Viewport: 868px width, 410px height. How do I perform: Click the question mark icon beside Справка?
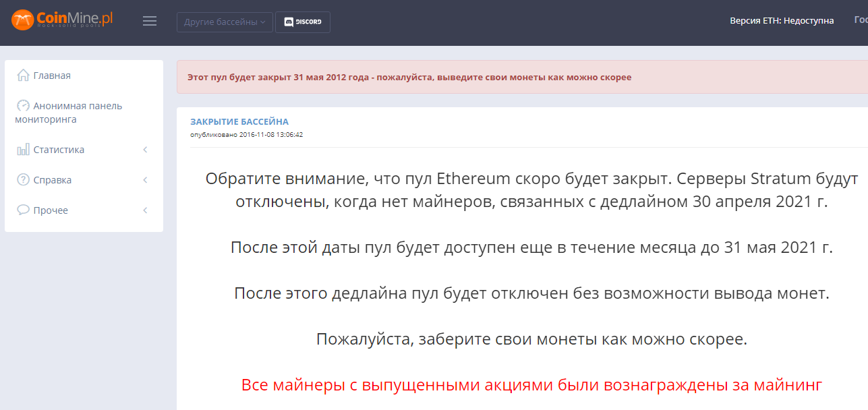(23, 180)
